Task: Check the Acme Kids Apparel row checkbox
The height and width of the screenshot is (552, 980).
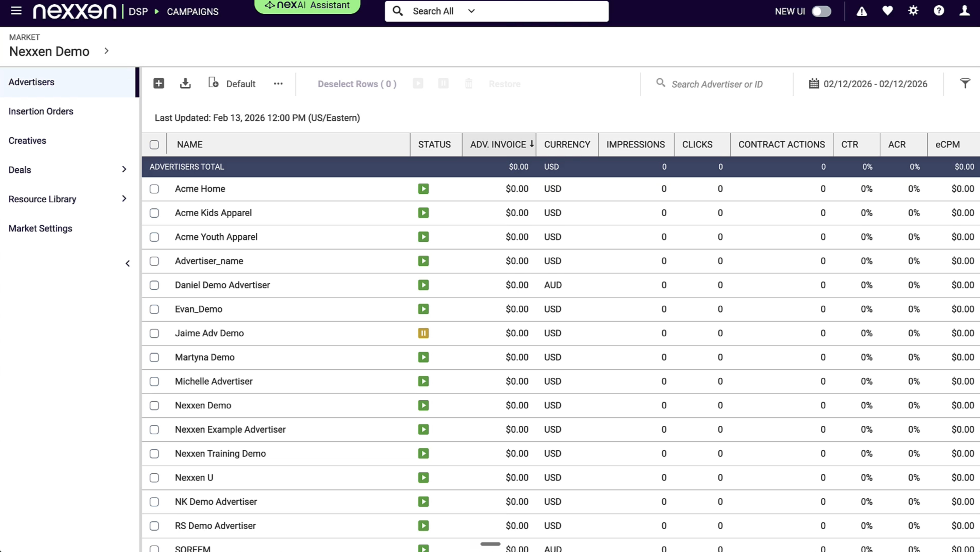Action: (154, 213)
